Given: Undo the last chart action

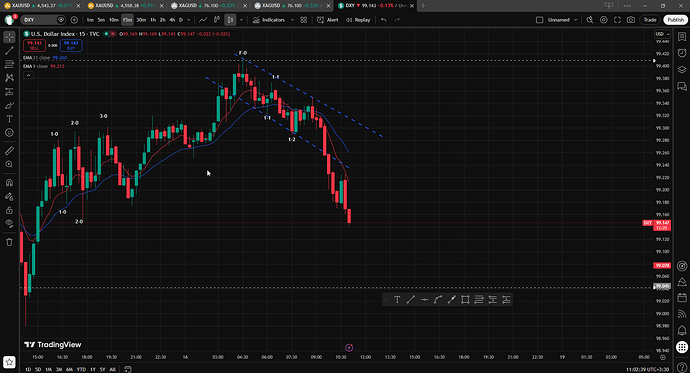Looking at the screenshot, I should tap(384, 20).
